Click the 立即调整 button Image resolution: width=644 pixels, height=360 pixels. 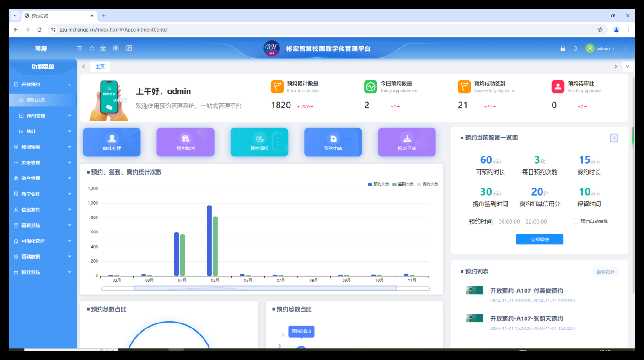pos(540,239)
